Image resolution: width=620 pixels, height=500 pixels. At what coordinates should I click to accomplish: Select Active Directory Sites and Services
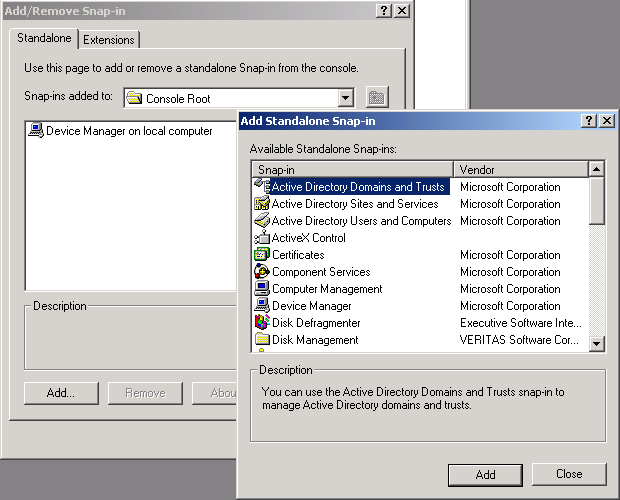[x=355, y=204]
